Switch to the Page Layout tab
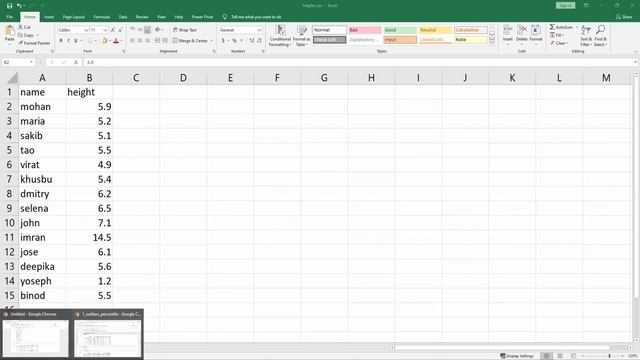 [x=73, y=17]
